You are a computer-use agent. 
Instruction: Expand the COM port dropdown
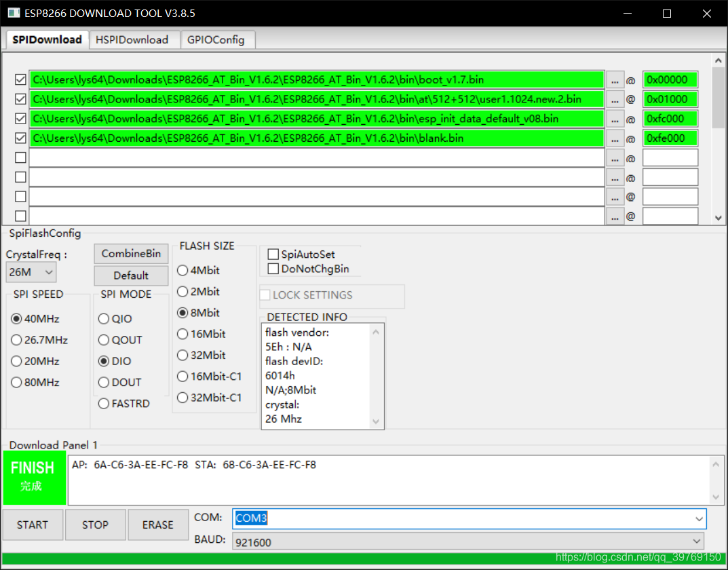tap(699, 518)
